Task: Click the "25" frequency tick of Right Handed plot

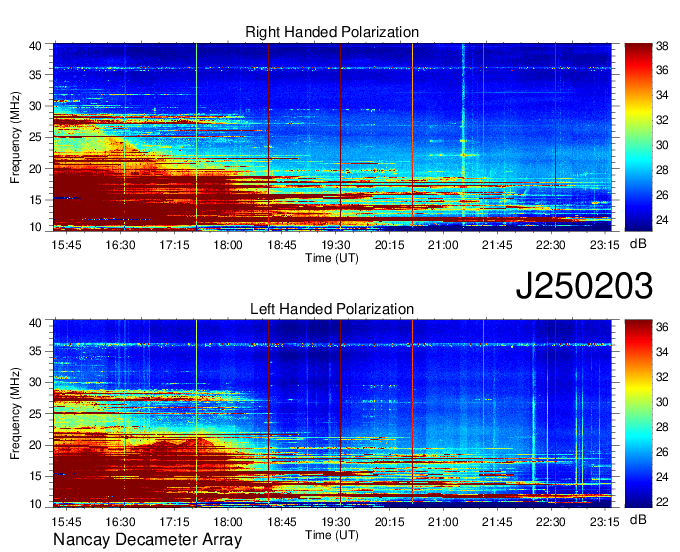Action: [x=35, y=137]
